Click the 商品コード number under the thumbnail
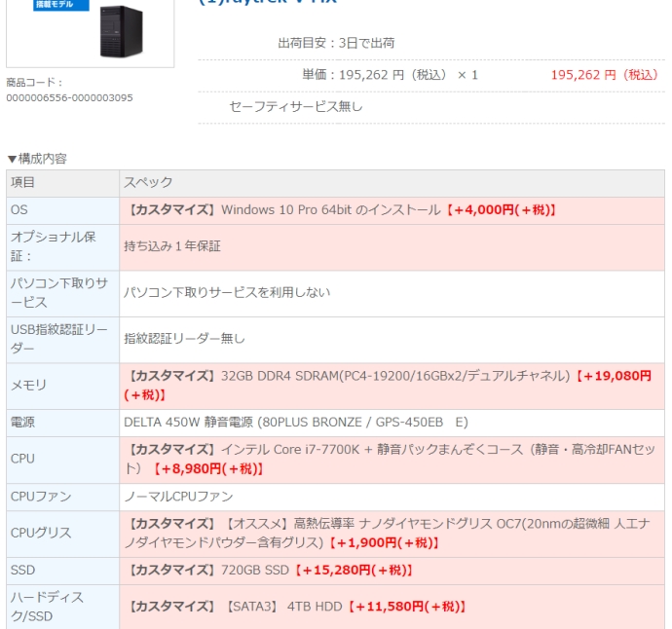The image size is (672, 629). (69, 97)
